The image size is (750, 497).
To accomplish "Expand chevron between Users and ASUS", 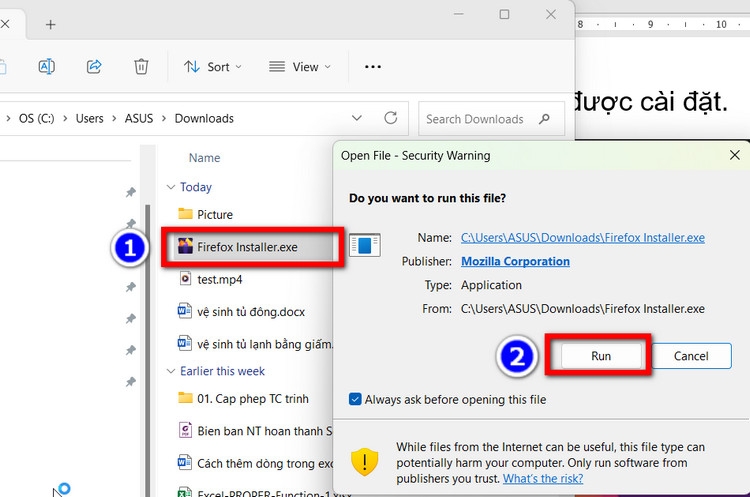I will point(114,119).
